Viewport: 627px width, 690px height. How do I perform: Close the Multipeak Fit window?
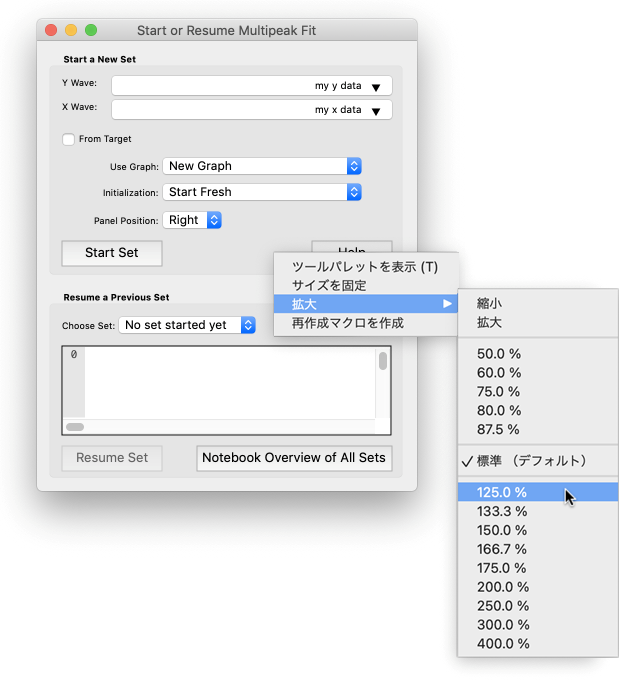(51, 31)
